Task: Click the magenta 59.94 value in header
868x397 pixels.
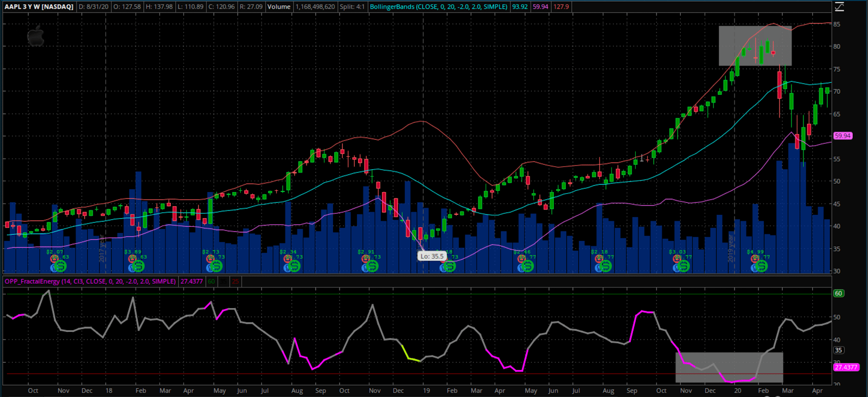Action: point(540,7)
